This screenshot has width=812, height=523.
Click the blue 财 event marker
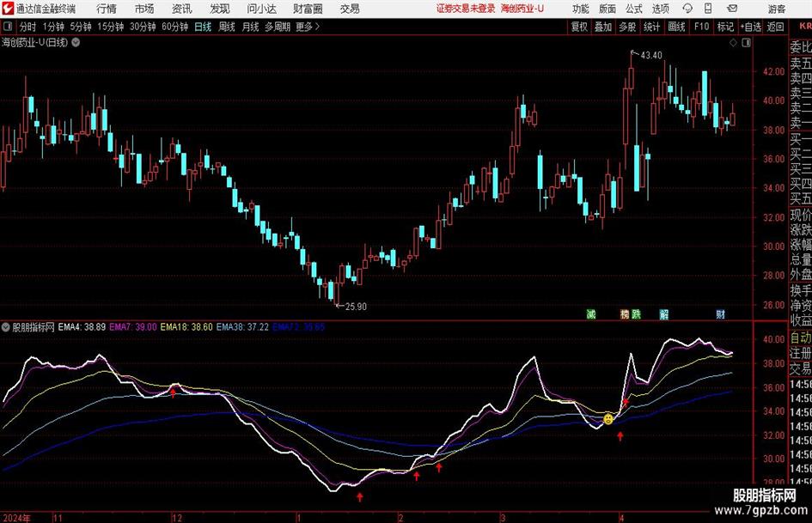pyautogui.click(x=720, y=313)
